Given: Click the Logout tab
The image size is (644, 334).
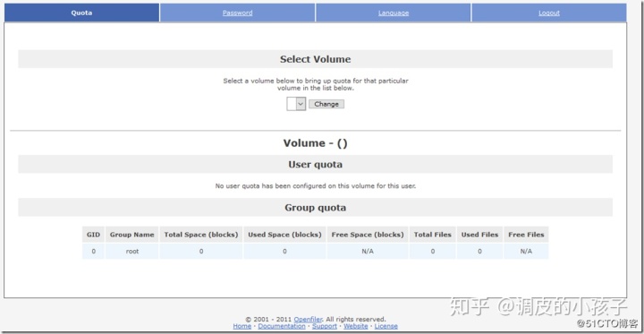Looking at the screenshot, I should [549, 13].
